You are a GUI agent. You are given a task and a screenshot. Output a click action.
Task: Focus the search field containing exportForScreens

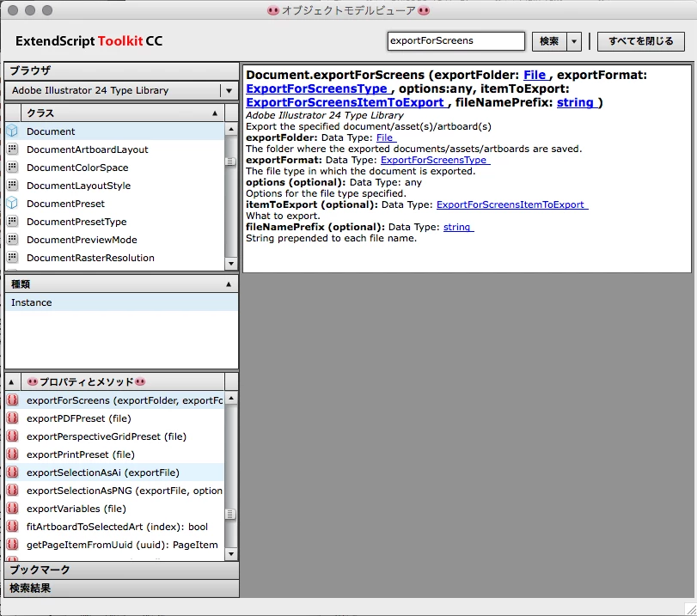coord(455,41)
